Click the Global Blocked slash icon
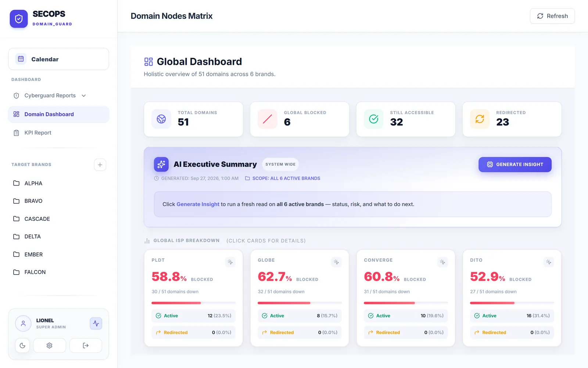Image resolution: width=588 pixels, height=368 pixels. (x=268, y=119)
